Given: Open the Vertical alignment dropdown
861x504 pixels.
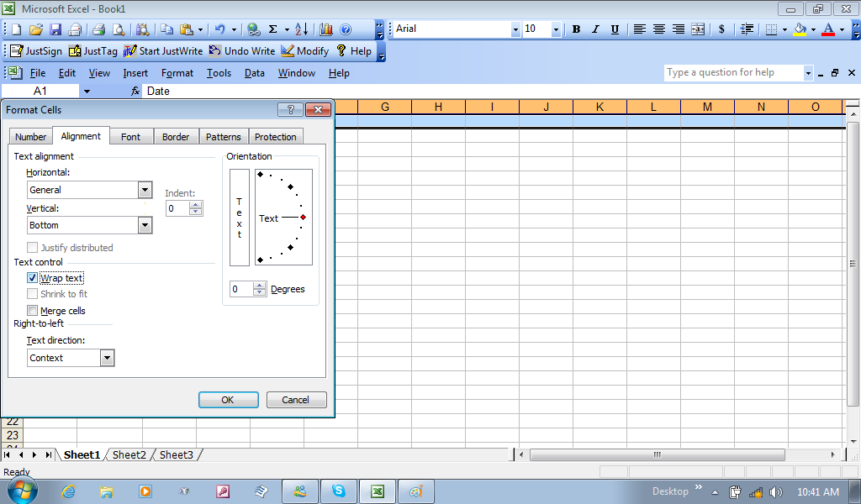Looking at the screenshot, I should click(145, 225).
